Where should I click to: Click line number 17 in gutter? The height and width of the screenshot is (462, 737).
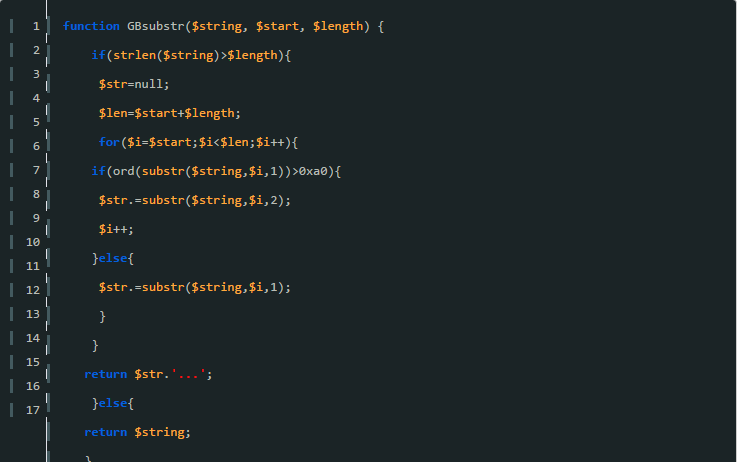click(x=33, y=410)
